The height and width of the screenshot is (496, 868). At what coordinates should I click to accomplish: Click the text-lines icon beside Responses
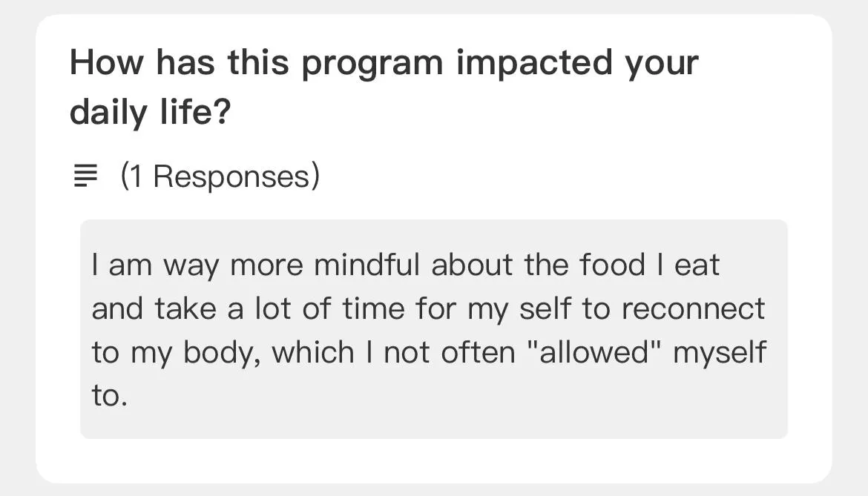pyautogui.click(x=85, y=176)
